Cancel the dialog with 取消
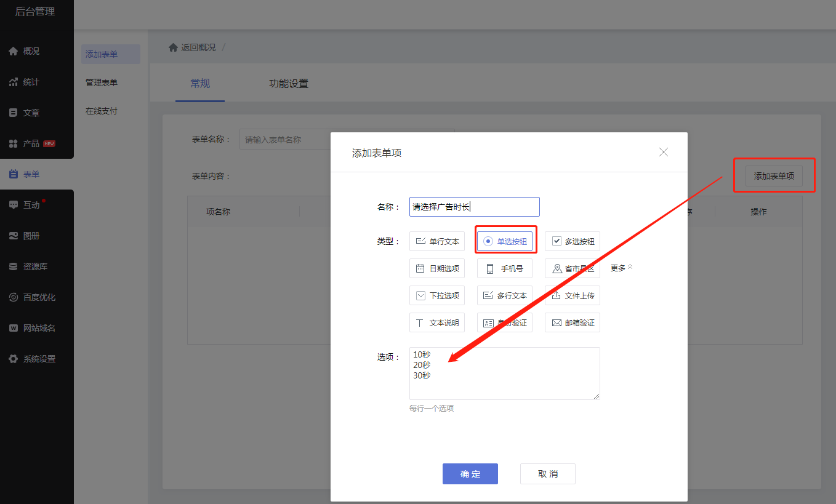Screen dimensions: 836x504 548,474
